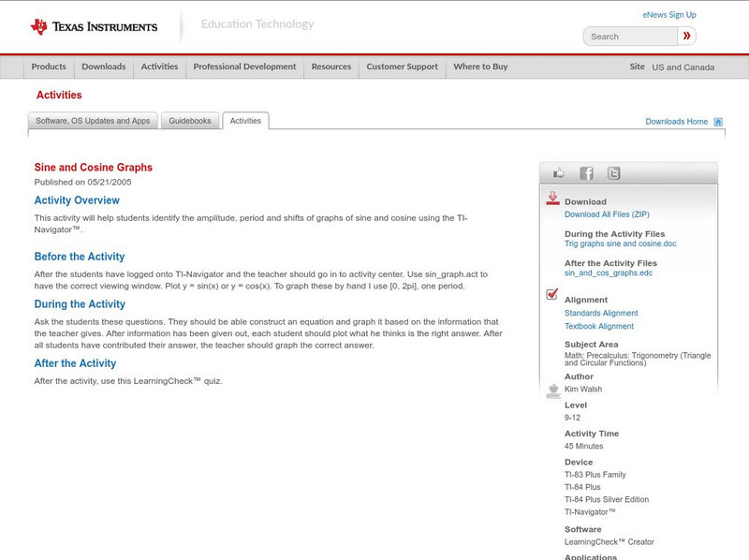Image resolution: width=749 pixels, height=560 pixels.
Task: Click Download All Files (ZIP) link
Action: click(607, 214)
